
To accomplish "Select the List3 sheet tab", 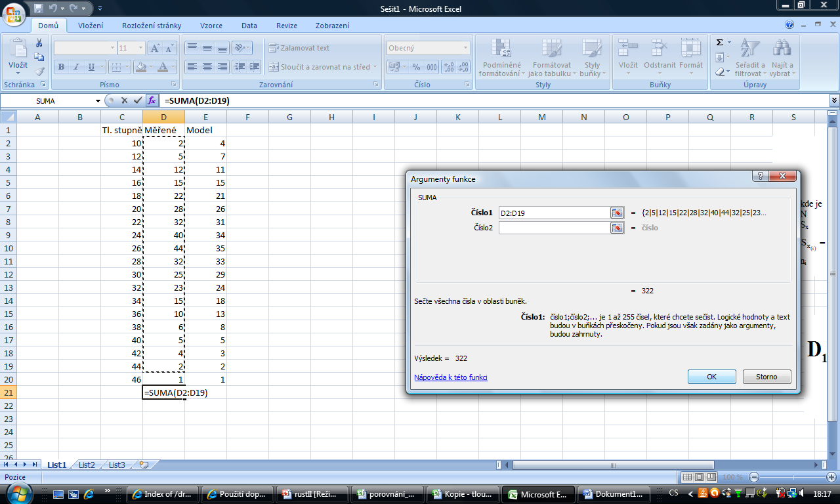I will pos(117,465).
